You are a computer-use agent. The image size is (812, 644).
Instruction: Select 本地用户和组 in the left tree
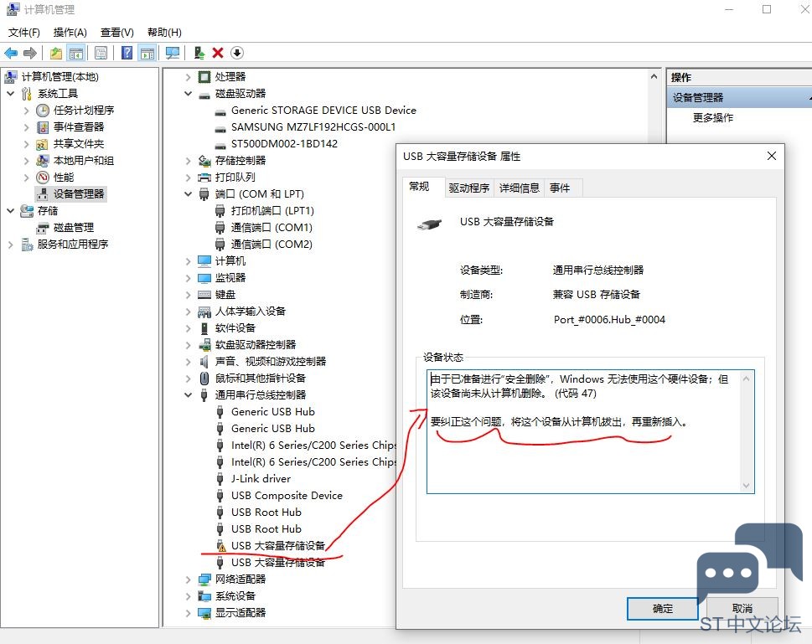pos(83,161)
